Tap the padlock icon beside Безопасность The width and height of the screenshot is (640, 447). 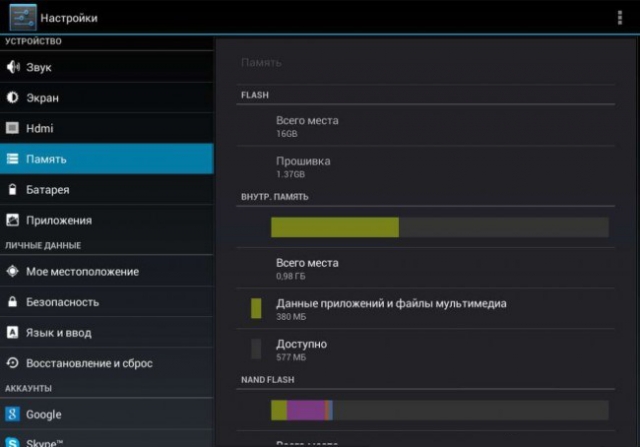(13, 301)
